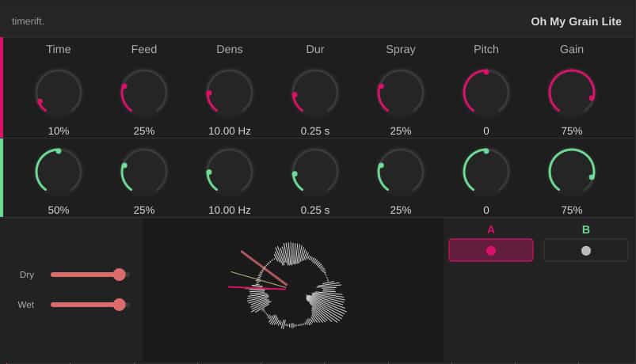Click the pink Spray knob in row A

coord(401,93)
